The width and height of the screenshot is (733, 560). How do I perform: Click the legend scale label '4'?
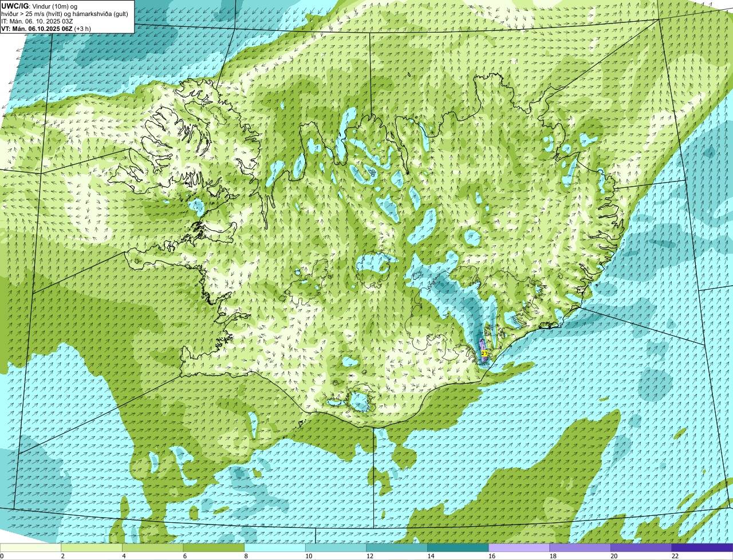[x=124, y=556]
